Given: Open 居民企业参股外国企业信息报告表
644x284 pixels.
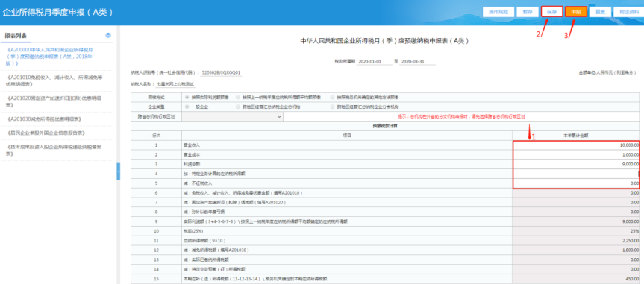Looking at the screenshot, I should [46, 133].
